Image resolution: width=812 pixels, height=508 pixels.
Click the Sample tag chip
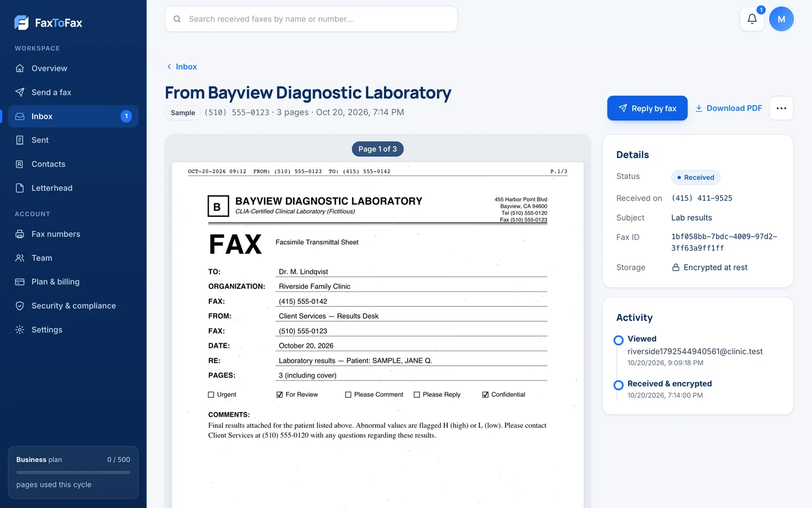tap(183, 113)
